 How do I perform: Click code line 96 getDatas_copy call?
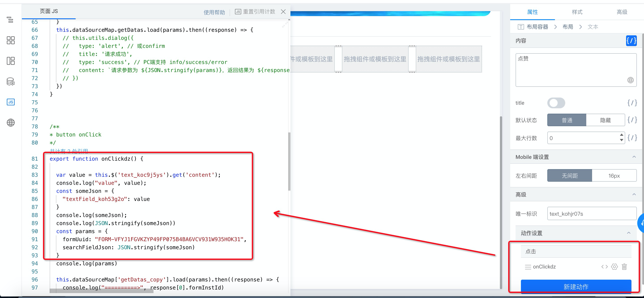tap(168, 279)
